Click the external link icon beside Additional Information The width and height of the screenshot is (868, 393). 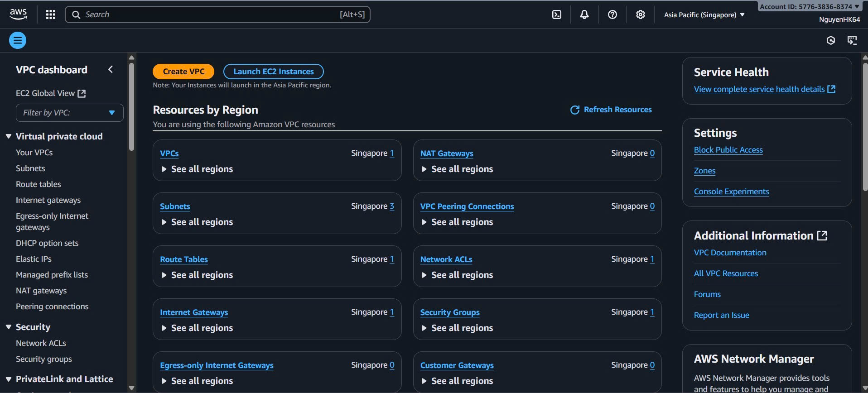click(822, 235)
